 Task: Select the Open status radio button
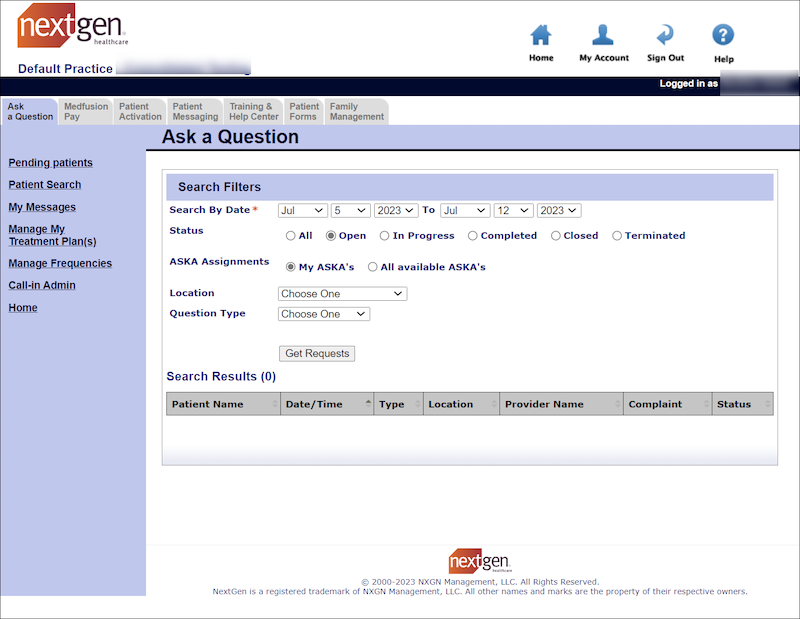coord(331,236)
